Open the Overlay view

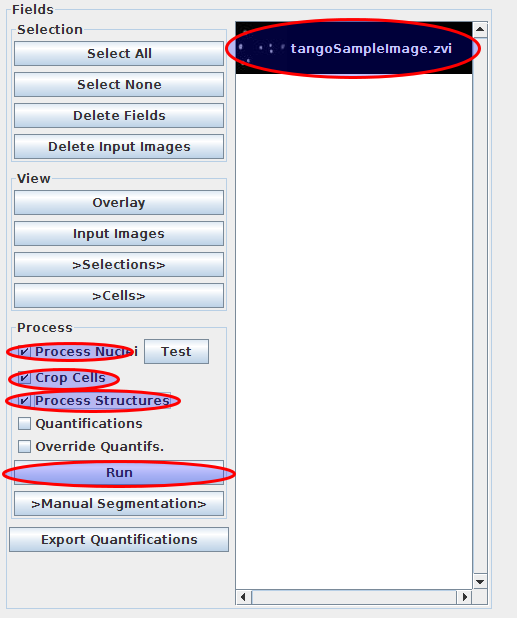click(x=119, y=203)
